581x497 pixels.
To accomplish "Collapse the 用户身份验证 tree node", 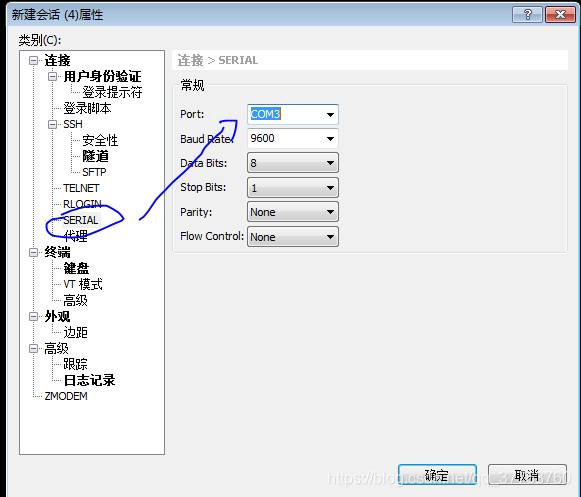I will [52, 77].
